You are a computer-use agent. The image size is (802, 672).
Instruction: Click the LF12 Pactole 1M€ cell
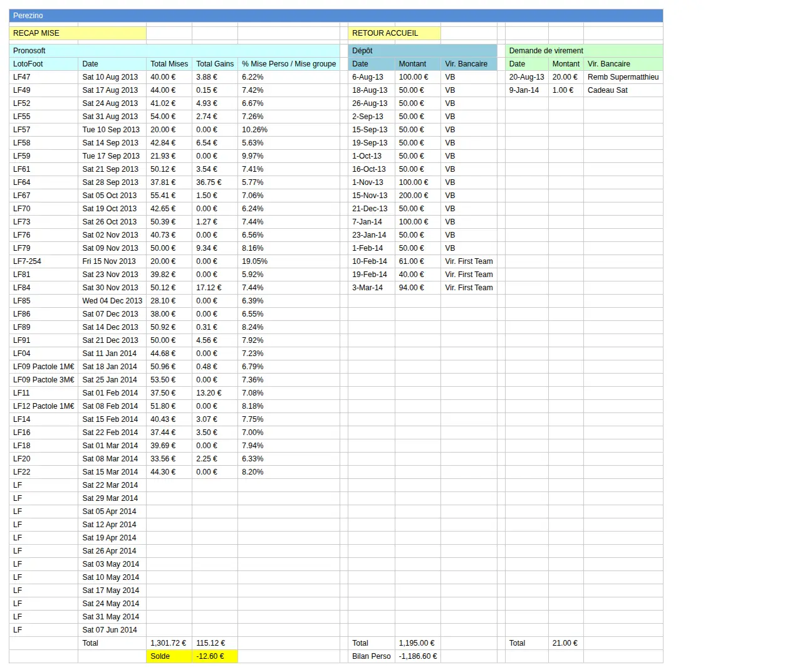pyautogui.click(x=43, y=406)
